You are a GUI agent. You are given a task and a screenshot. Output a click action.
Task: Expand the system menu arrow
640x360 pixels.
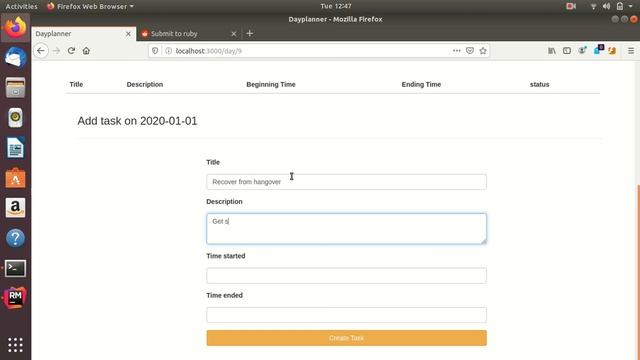631,7
